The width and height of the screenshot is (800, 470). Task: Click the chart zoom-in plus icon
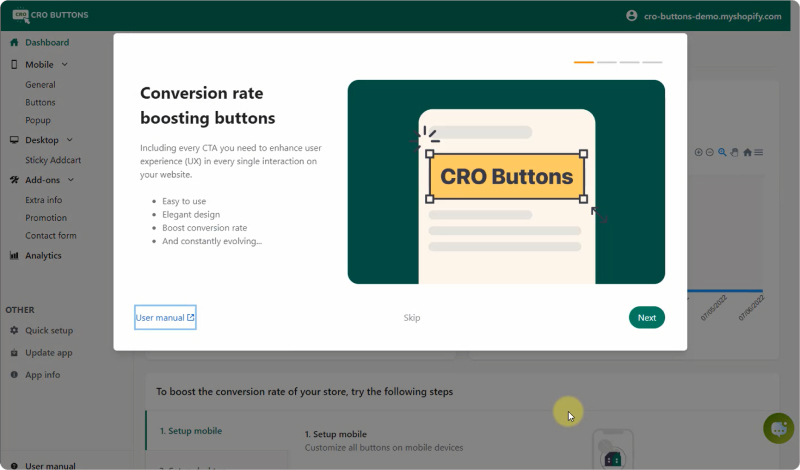[x=699, y=152]
